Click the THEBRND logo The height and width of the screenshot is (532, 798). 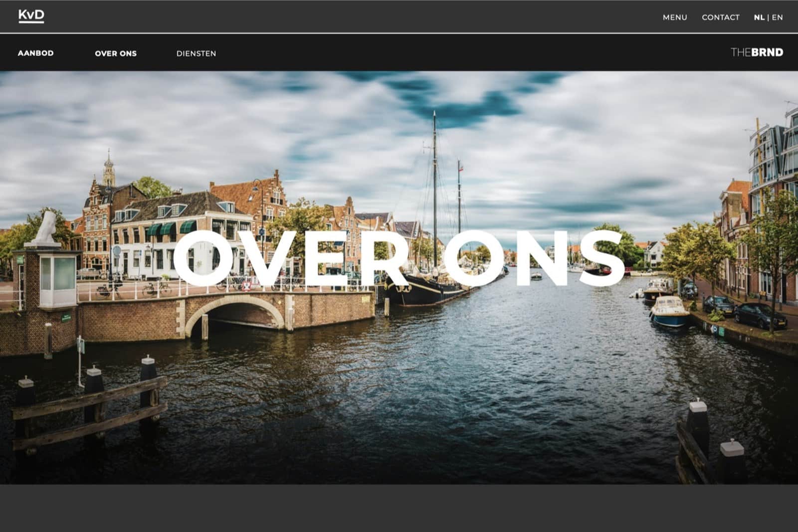pos(757,52)
